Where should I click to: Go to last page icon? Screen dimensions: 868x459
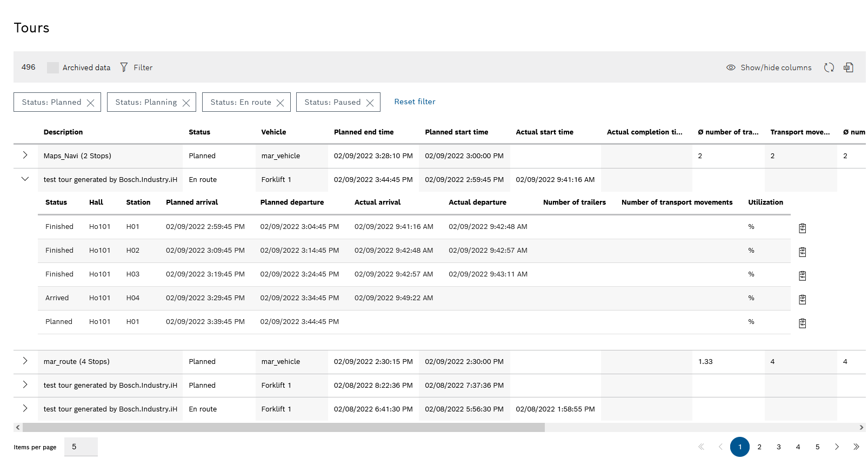coord(856,447)
